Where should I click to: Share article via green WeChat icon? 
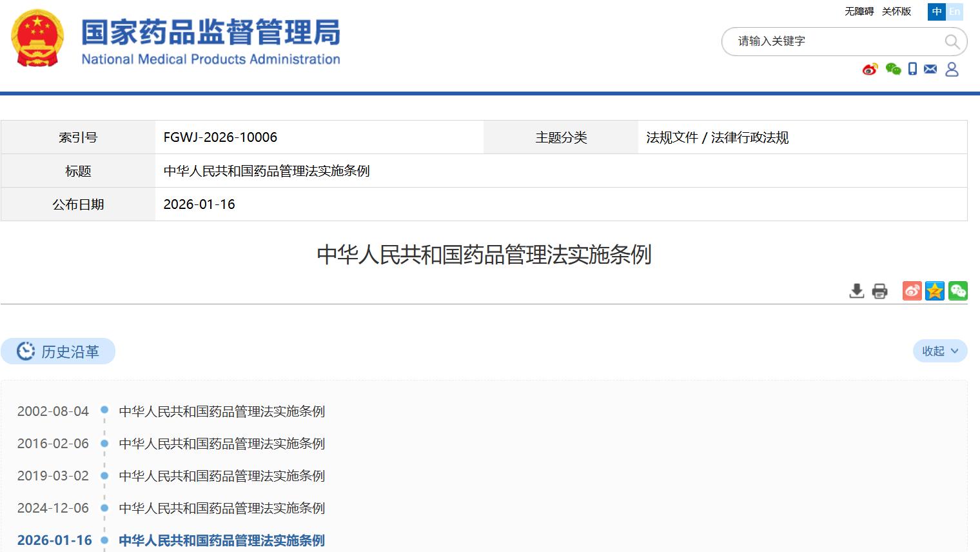(958, 291)
